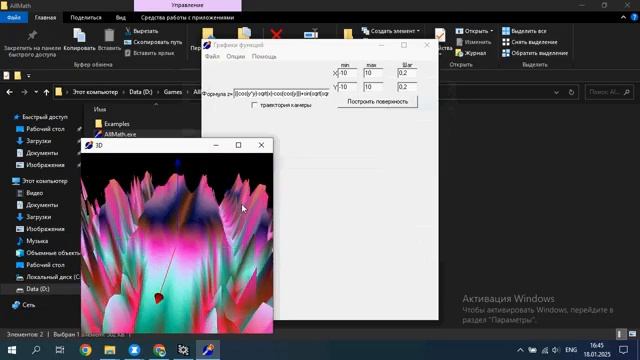Open the Помощь menu in Графики функций
The height and width of the screenshot is (360, 640).
pyautogui.click(x=264, y=56)
